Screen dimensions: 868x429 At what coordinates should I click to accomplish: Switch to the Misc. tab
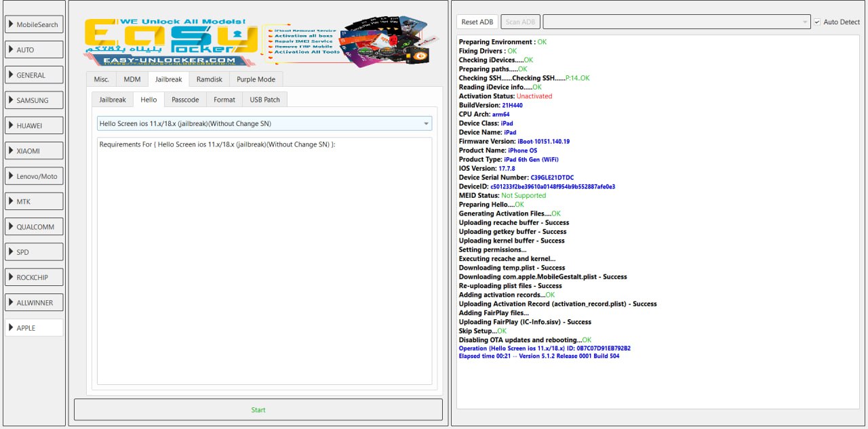click(101, 79)
